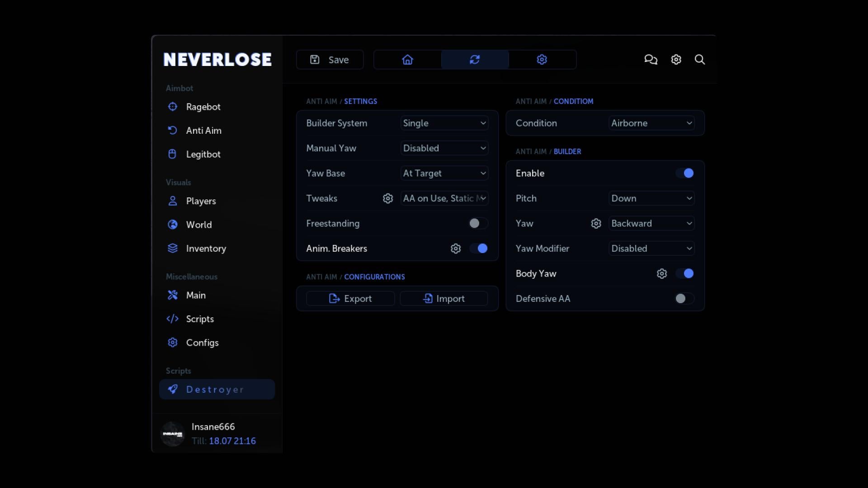Open Body Yaw gear settings
Image resolution: width=868 pixels, height=488 pixels.
[661, 274]
